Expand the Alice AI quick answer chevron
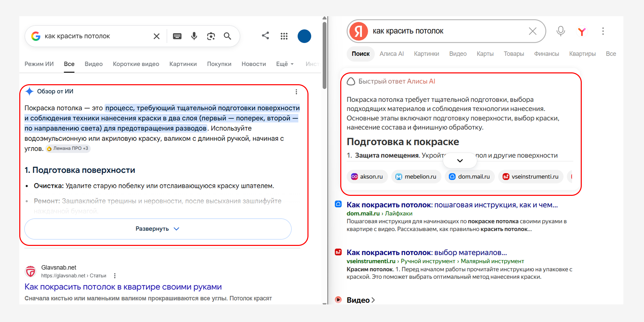The image size is (644, 322). [x=460, y=161]
